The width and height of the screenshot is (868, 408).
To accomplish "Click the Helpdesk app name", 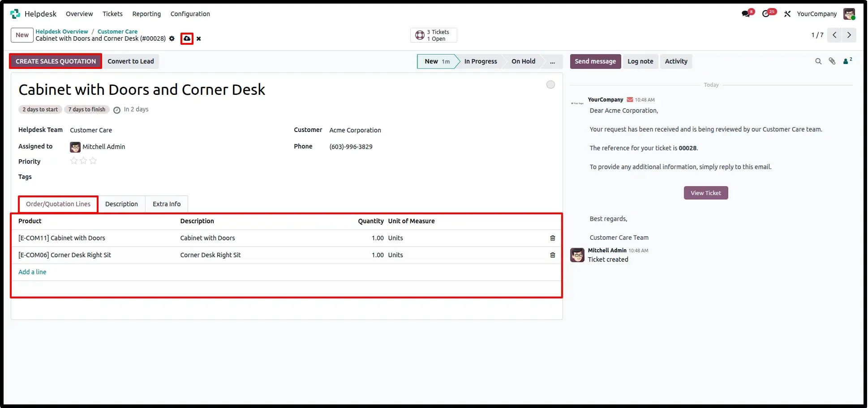I will (40, 14).
